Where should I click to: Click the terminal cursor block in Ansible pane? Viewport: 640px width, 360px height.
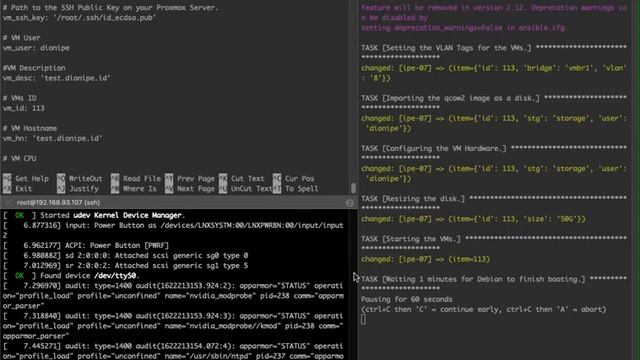(363, 320)
